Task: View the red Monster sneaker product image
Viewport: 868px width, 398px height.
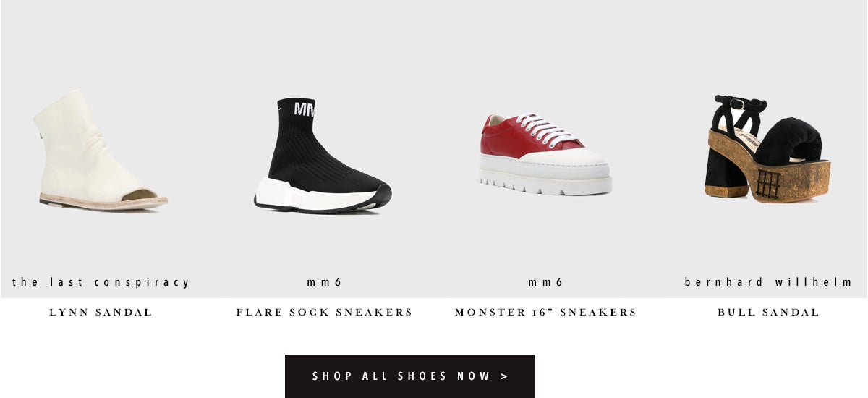Action: [546, 153]
